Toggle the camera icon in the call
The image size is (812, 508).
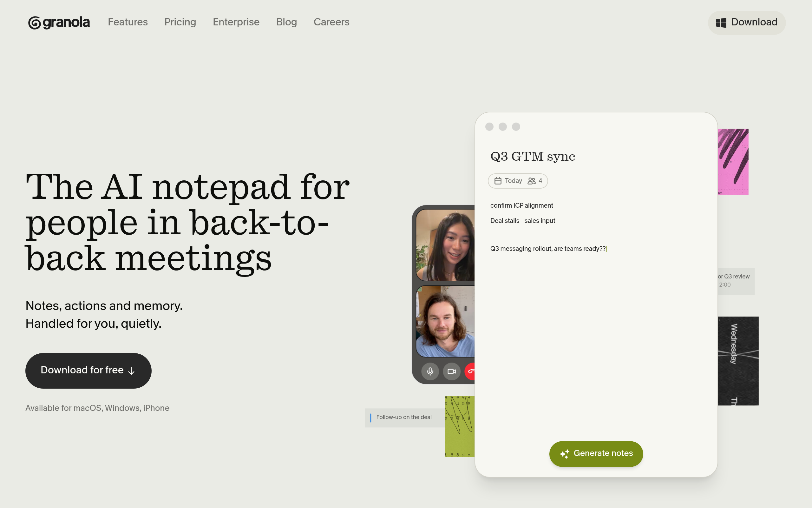pos(452,371)
